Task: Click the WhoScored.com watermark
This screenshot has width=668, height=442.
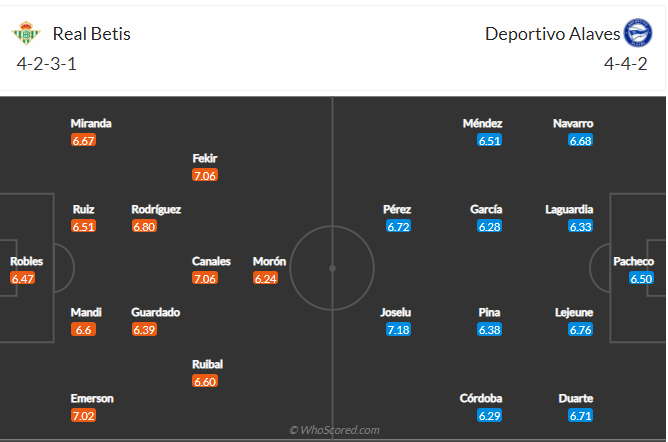Action: 334,430
